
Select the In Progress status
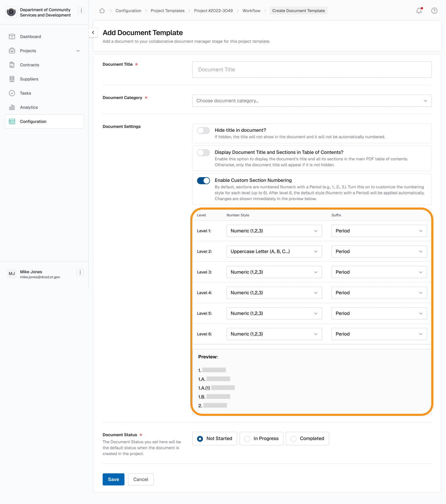tap(261, 439)
